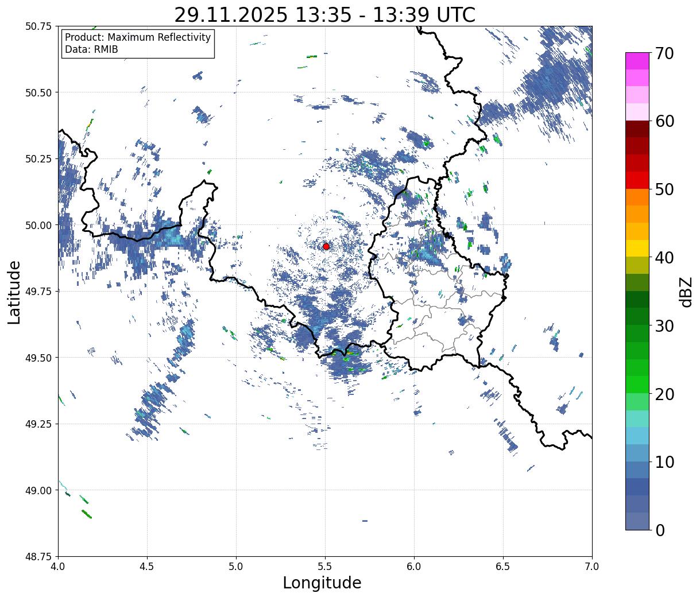700x597 pixels.
Task: Click the 49.25 latitude tick label
Action: point(38,424)
